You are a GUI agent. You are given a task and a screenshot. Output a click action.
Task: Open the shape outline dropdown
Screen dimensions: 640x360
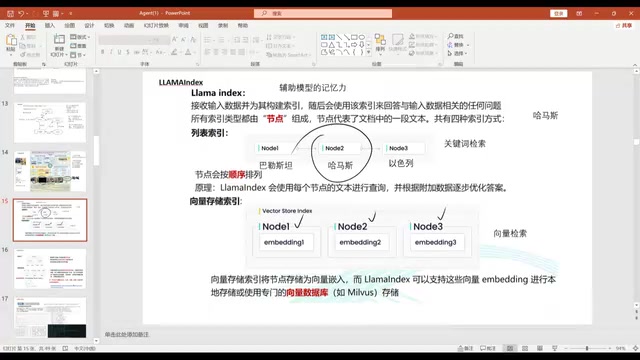click(x=422, y=45)
